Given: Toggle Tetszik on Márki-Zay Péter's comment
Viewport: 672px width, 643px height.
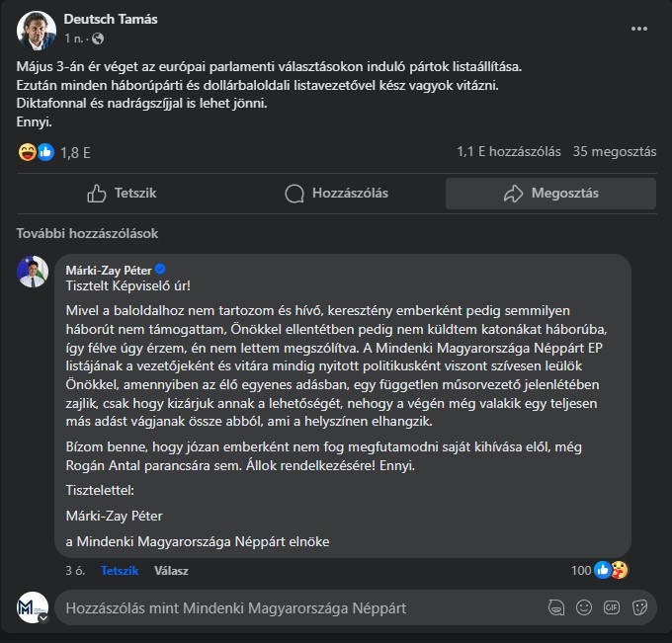Looking at the screenshot, I should click(x=120, y=571).
